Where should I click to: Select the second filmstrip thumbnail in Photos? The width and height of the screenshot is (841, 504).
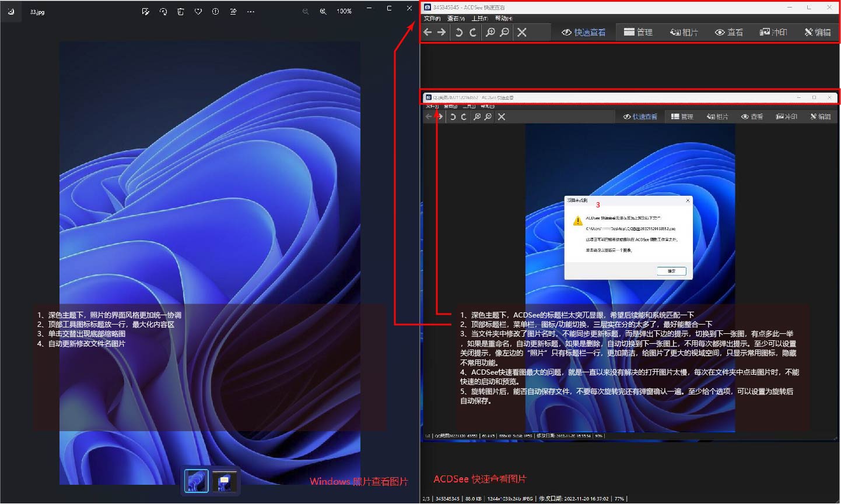pos(225,481)
